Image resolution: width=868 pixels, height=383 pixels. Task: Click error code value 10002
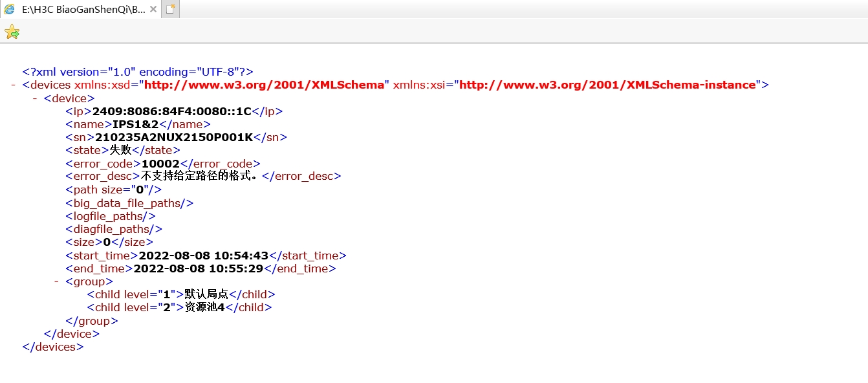coord(160,164)
